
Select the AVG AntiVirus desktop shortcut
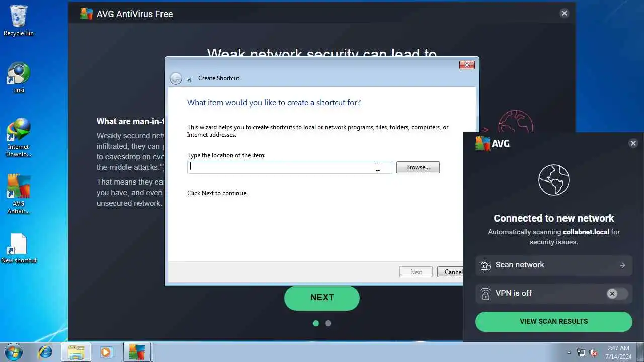point(19,195)
